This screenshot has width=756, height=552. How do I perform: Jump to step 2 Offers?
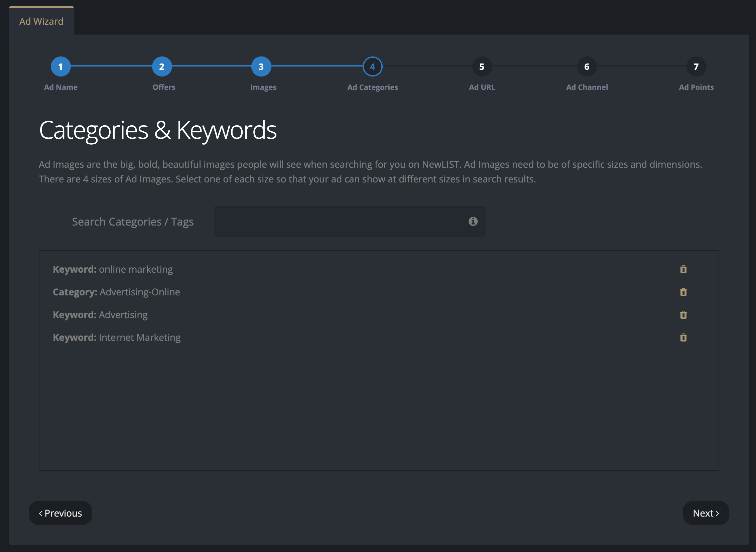point(162,66)
